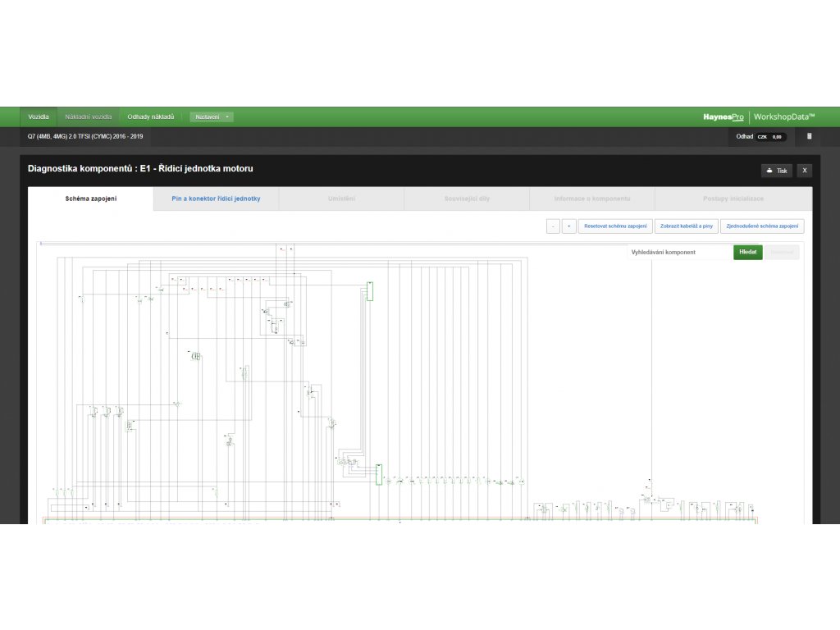The image size is (840, 630).
Task: Click Zobrazit kabeláž a piny button
Action: pyautogui.click(x=687, y=226)
